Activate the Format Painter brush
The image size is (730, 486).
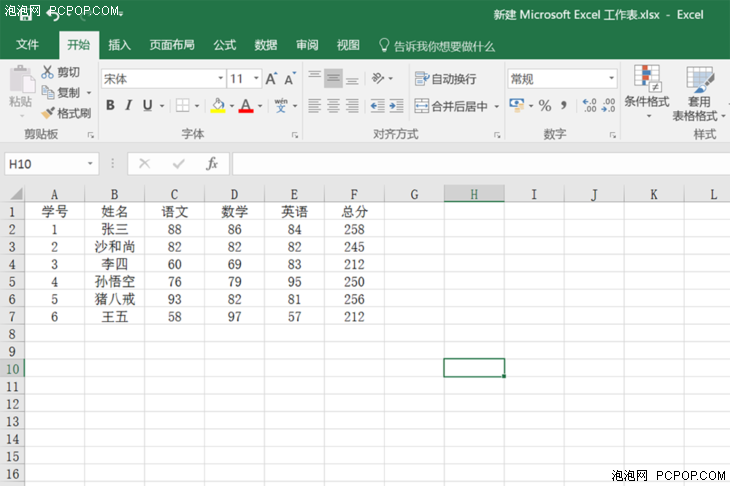[x=48, y=113]
